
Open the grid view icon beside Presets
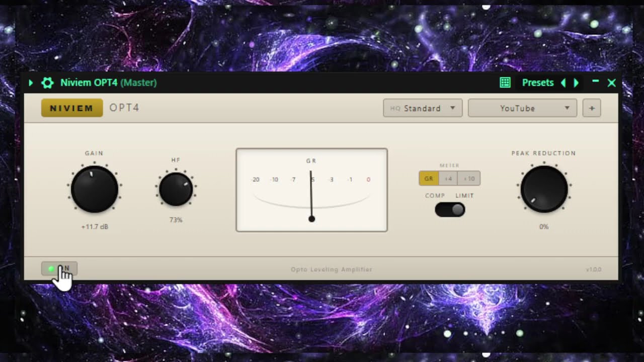pos(505,83)
